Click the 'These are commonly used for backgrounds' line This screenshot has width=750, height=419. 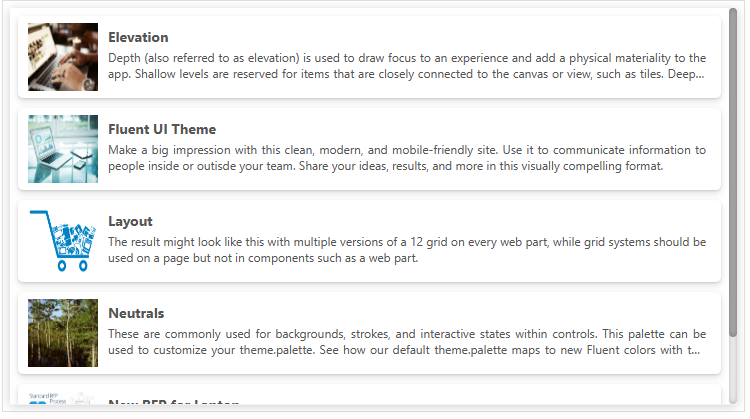point(407,334)
